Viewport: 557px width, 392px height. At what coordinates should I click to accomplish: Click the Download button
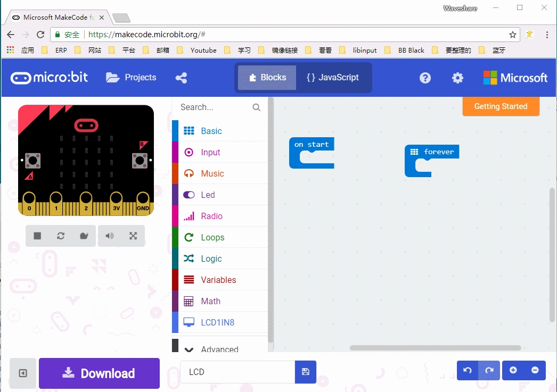coord(99,373)
